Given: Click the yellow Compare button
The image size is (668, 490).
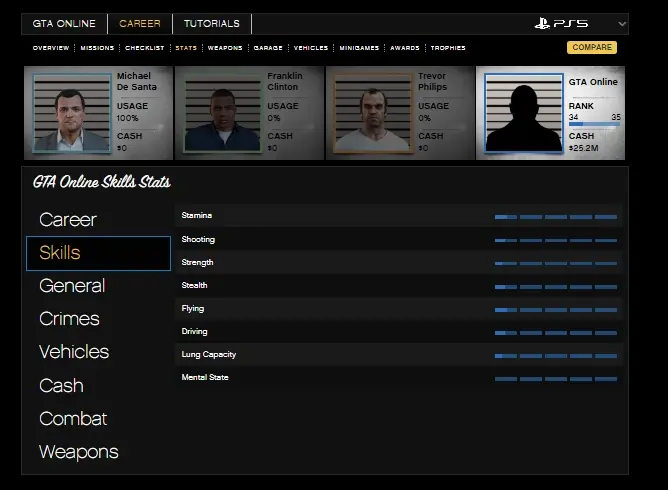Looking at the screenshot, I should point(591,47).
